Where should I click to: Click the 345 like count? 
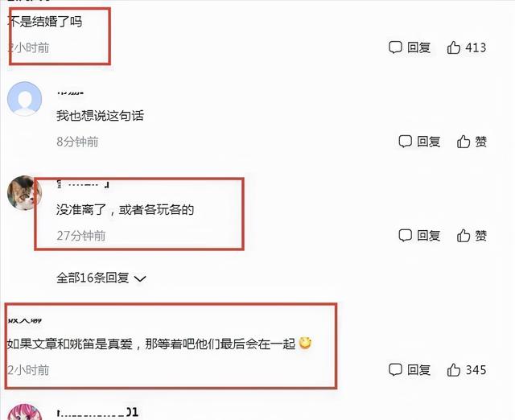coord(476,370)
